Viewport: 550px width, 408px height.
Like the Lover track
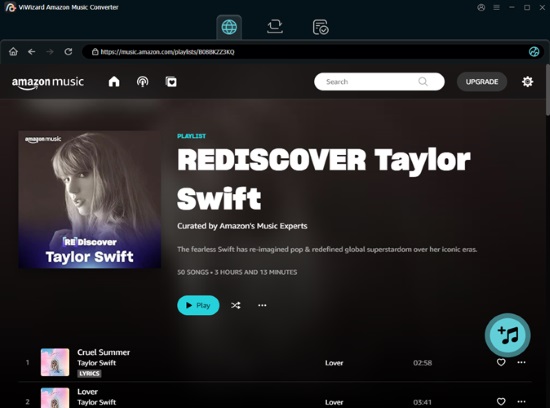coord(501,401)
